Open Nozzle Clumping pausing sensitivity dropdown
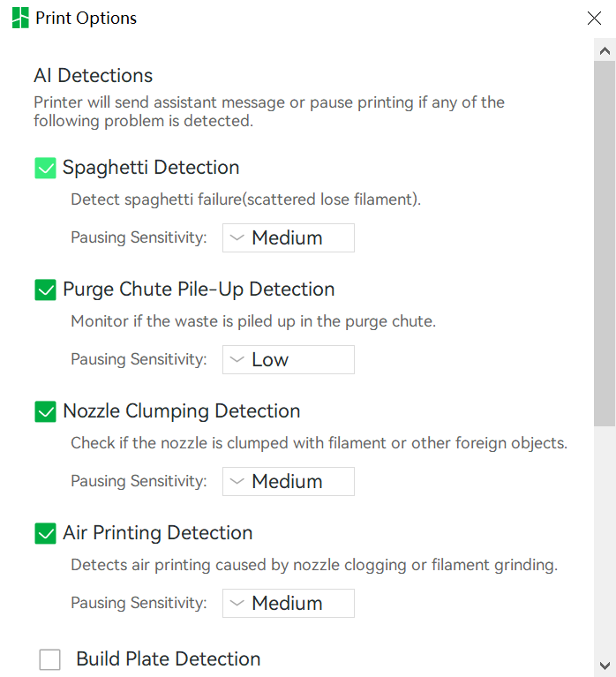 tap(289, 481)
